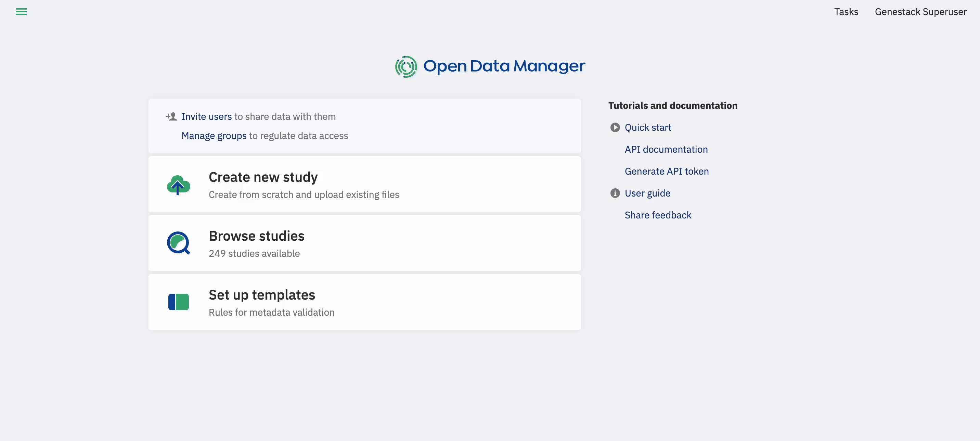
Task: Select the Create new study heading
Action: (x=263, y=177)
